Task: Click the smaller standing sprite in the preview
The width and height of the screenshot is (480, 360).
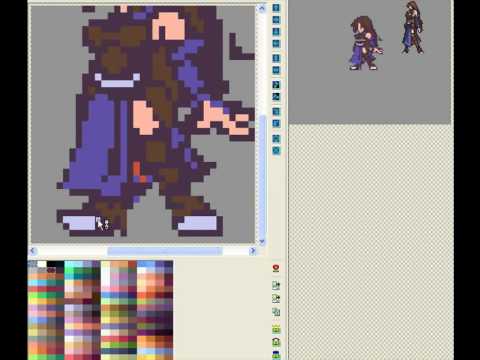Action: 413,28
